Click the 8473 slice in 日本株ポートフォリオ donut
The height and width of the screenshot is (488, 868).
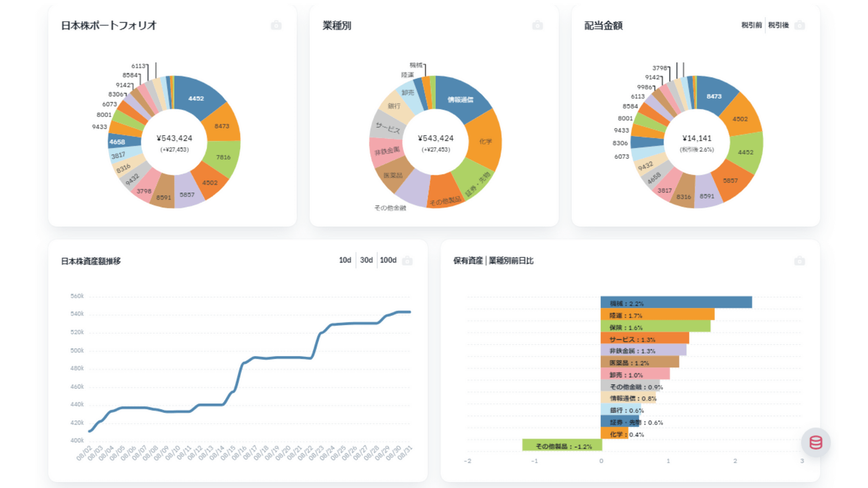(x=222, y=125)
